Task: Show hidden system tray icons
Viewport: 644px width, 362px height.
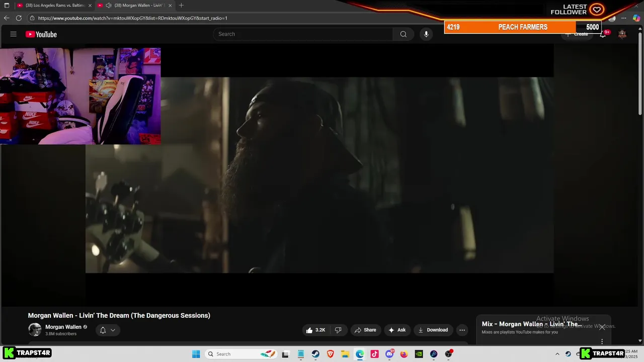Action: (x=557, y=354)
